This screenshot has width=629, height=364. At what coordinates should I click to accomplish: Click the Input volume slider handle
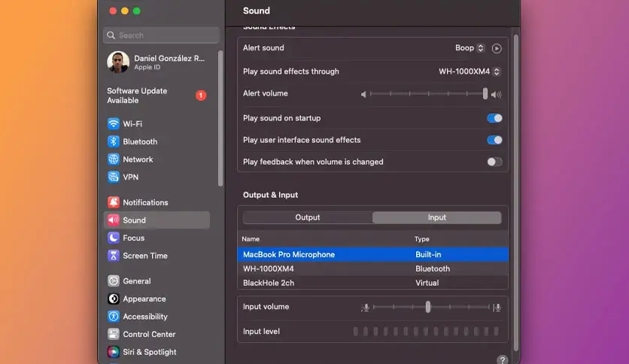pos(428,307)
